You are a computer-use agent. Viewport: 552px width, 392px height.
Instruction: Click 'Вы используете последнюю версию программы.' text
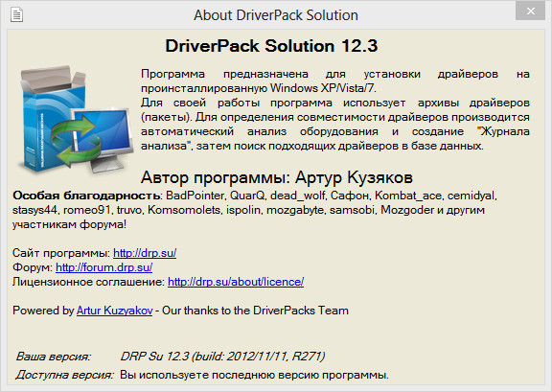[x=254, y=375]
